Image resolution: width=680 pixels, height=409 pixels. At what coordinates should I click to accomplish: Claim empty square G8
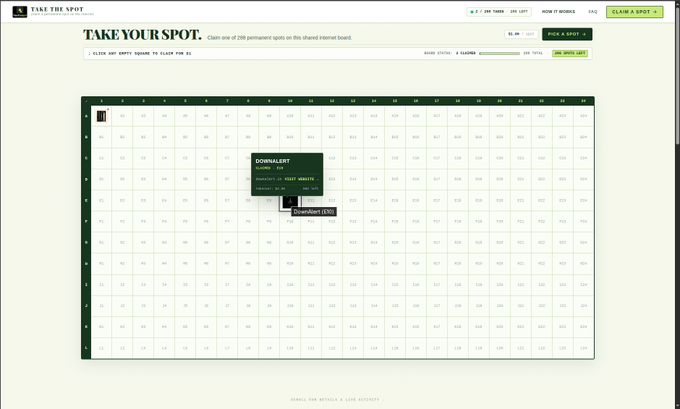tap(248, 242)
